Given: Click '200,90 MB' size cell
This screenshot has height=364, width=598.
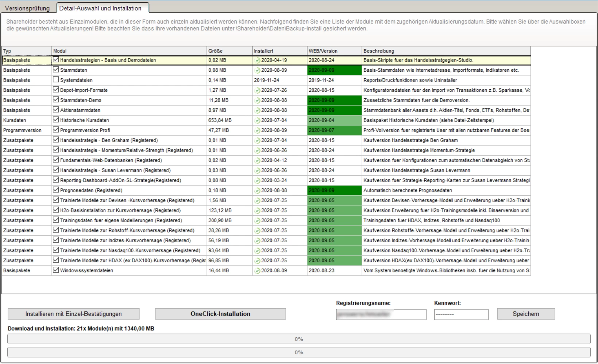Looking at the screenshot, I should (229, 220).
